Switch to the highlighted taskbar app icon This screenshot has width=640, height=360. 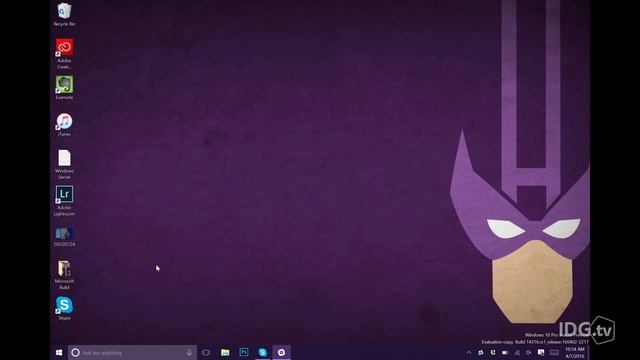click(x=281, y=353)
